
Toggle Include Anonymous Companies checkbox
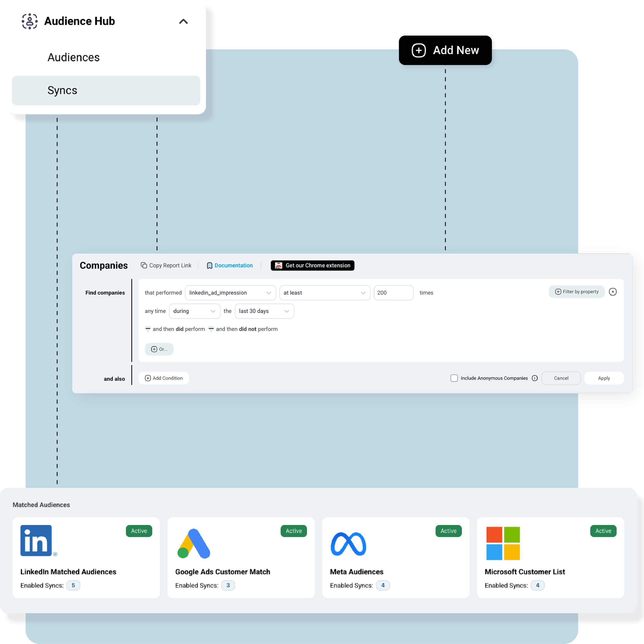[454, 378]
